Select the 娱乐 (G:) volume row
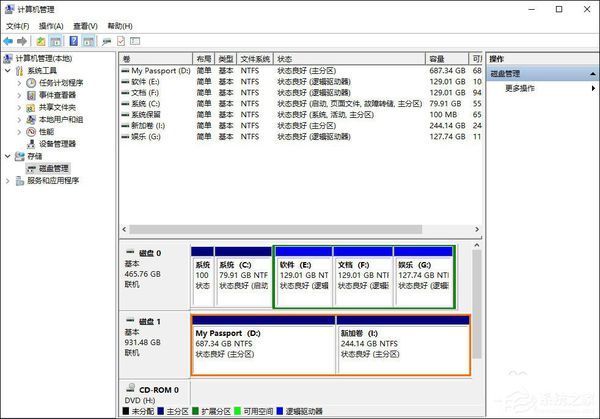 tap(301, 137)
